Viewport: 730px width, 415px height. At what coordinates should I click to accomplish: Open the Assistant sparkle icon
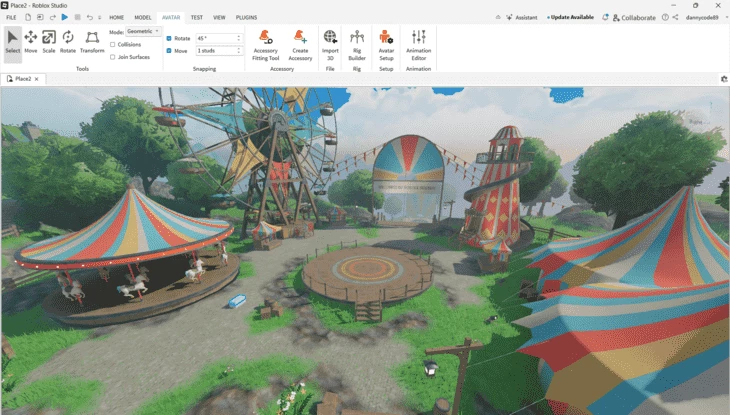(x=509, y=17)
